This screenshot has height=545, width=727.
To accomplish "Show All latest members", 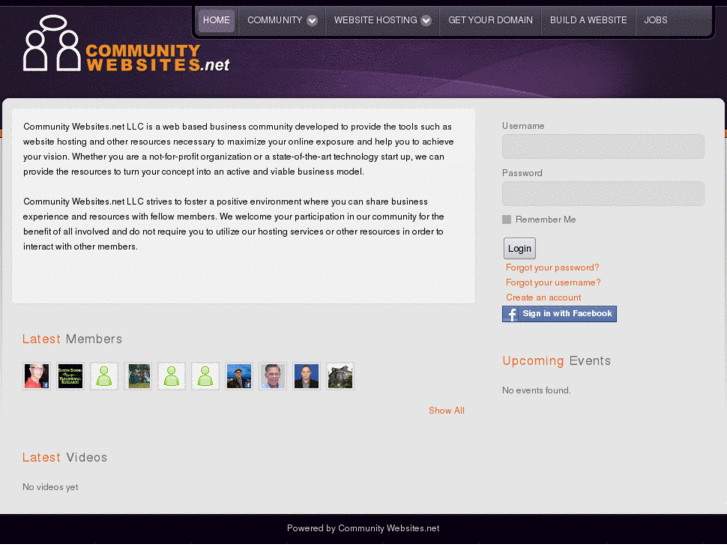I will 446,410.
